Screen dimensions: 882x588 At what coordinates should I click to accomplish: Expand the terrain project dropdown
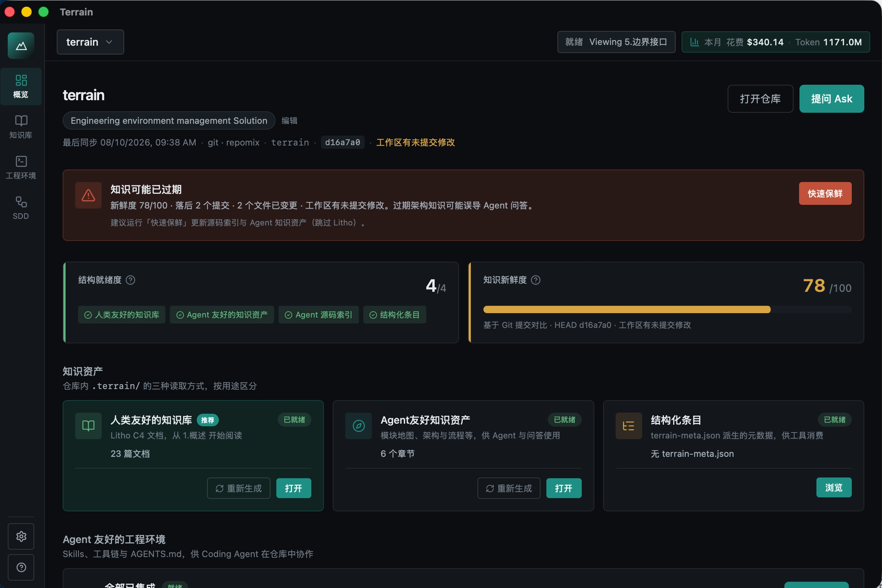(x=90, y=42)
